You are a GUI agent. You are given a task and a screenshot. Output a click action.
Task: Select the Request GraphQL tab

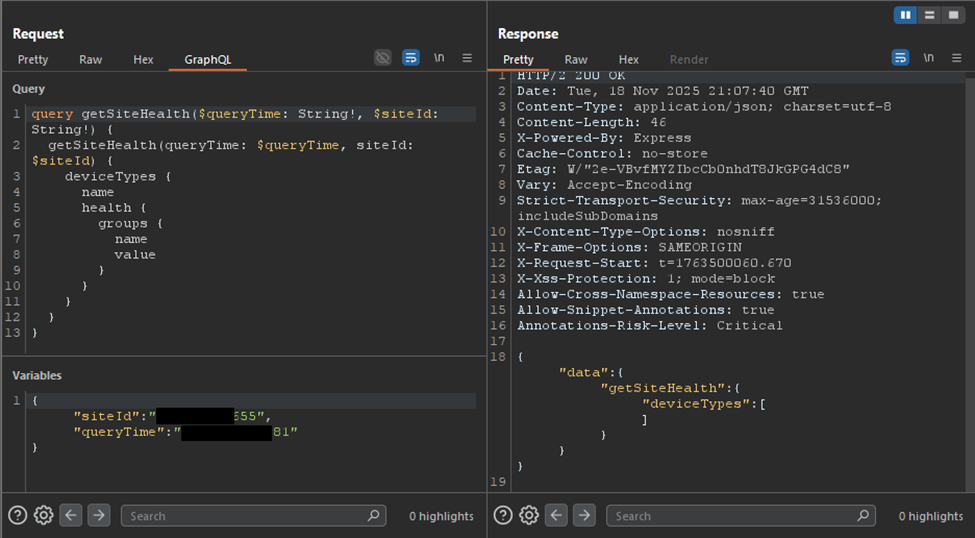(x=208, y=60)
